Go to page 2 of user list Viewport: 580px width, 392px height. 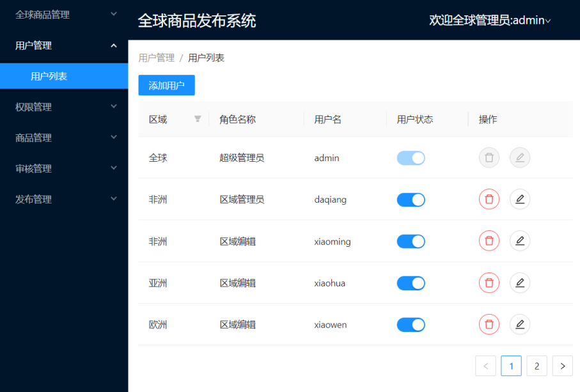537,366
